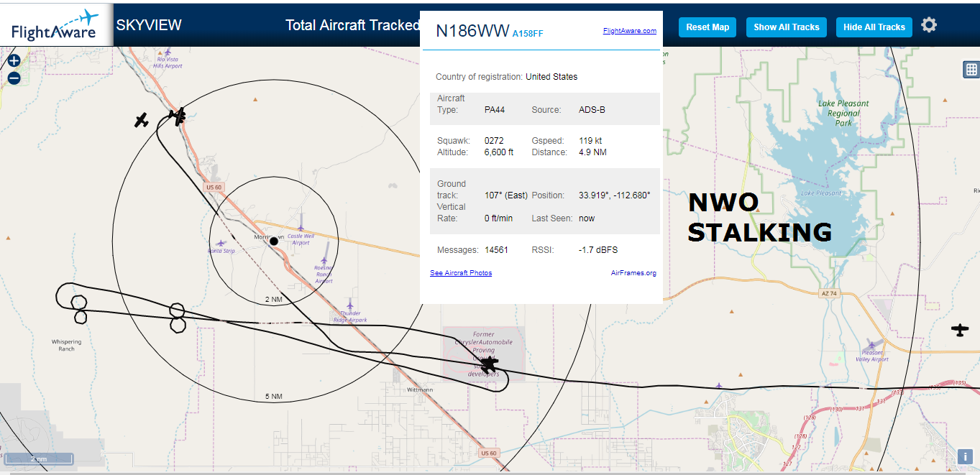Click distance value 4.9 NM
This screenshot has height=475, width=980.
pos(592,152)
